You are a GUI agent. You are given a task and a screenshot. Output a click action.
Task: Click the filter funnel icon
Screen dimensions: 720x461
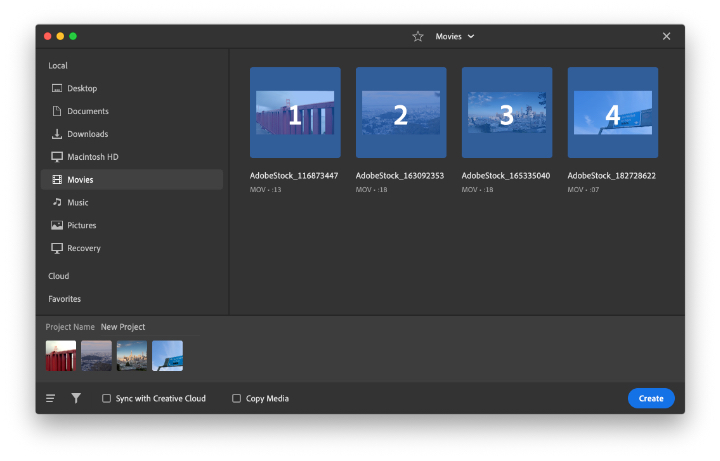click(x=76, y=398)
